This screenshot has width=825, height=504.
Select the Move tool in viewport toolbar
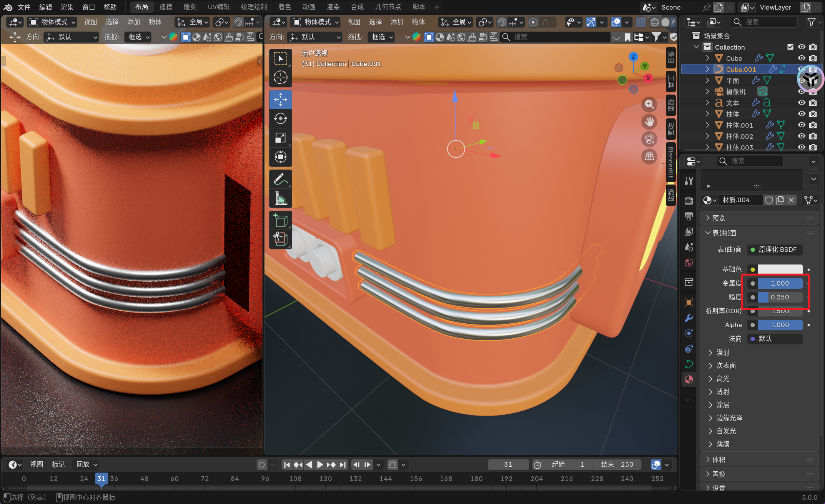click(x=280, y=100)
